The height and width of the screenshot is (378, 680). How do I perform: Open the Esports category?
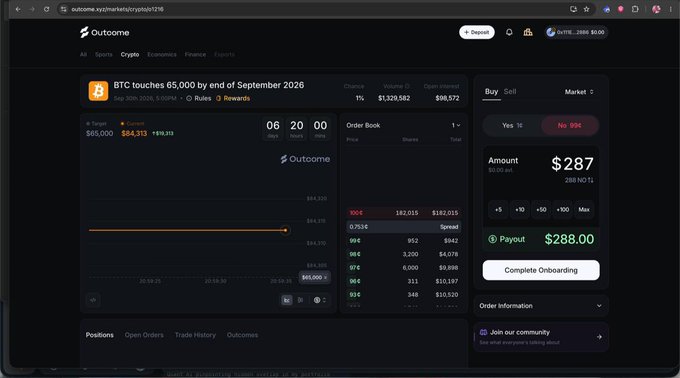[x=224, y=55]
